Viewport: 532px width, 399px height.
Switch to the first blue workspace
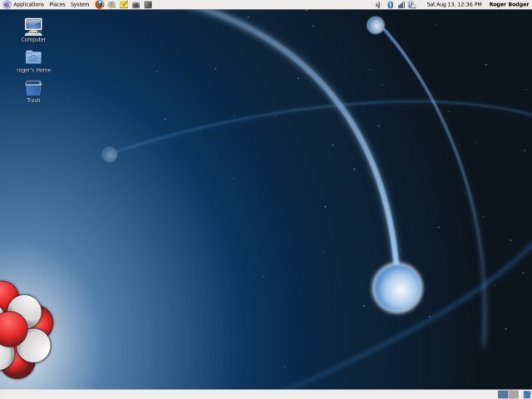pos(503,394)
